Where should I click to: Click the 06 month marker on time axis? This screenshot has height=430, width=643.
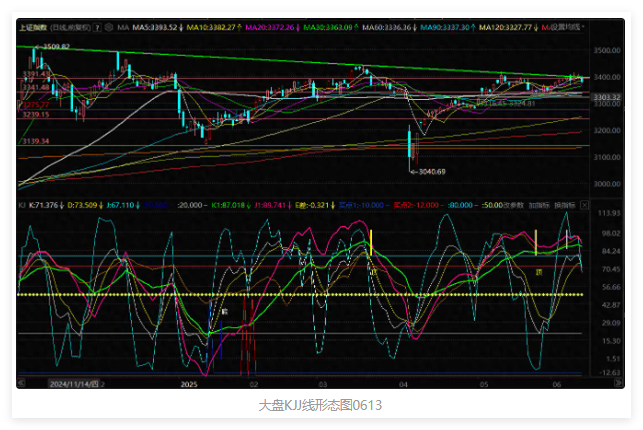tap(556, 384)
